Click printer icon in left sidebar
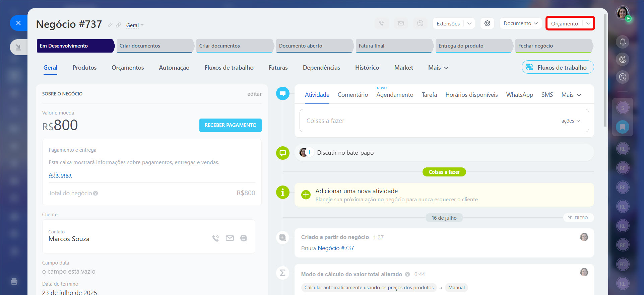This screenshot has width=644, height=295. coord(14,282)
